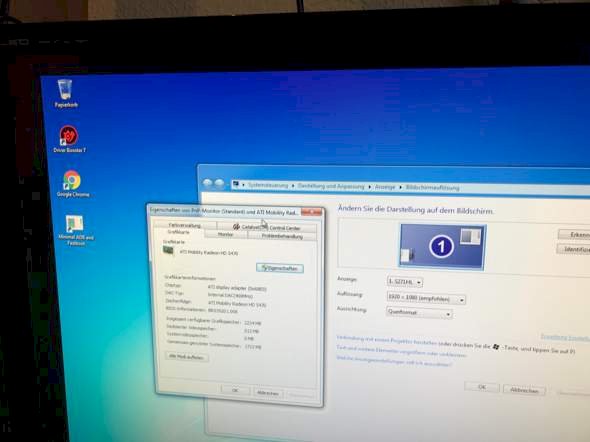Click Bildschirmauflösung in the breadcrumb
Viewport: 590px width, 442px height.
(432, 187)
